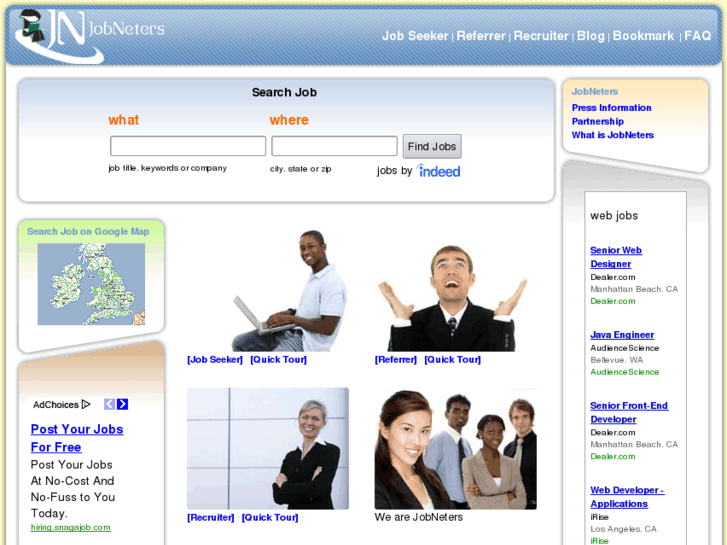Viewport: 727px width, 545px height.
Task: Click the [Job Seeker] link under photo
Action: pos(215,359)
